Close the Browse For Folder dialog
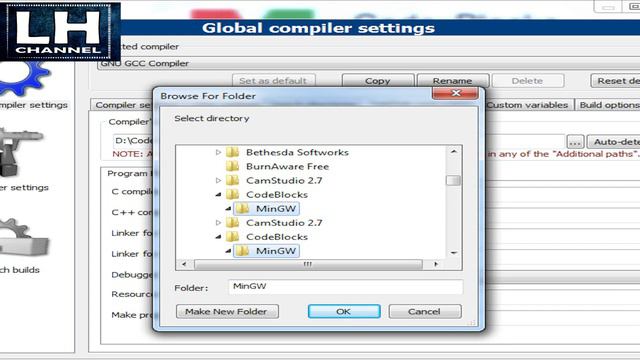The height and width of the screenshot is (360, 640). coord(455,93)
